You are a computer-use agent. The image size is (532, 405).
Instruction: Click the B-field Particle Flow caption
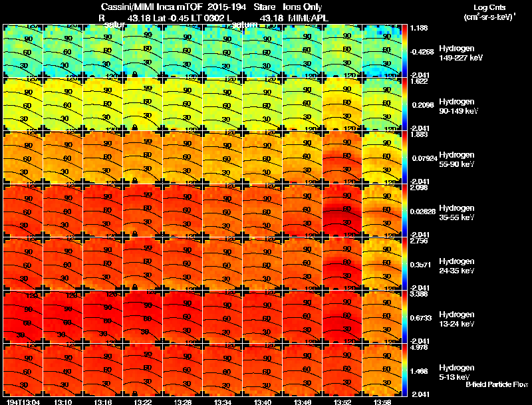point(497,384)
